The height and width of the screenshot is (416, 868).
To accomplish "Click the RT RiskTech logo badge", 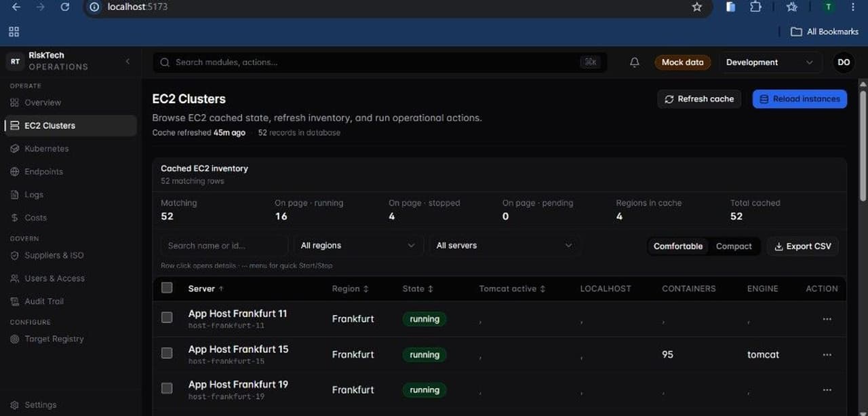I will coord(15,62).
